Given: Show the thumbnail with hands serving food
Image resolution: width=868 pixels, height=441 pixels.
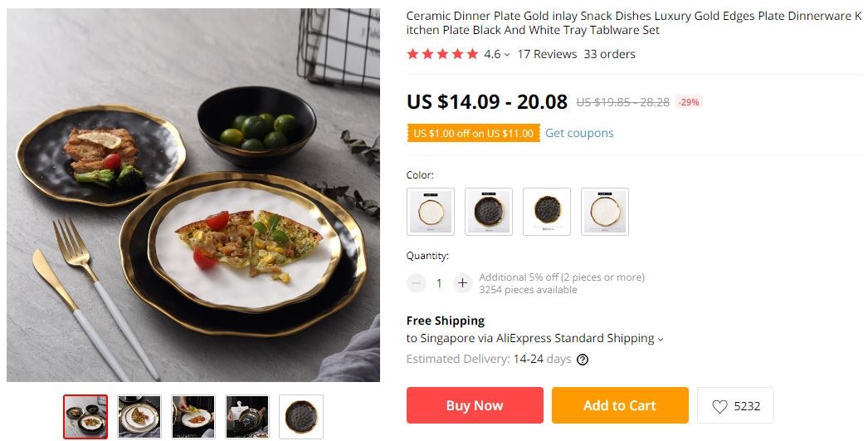Looking at the screenshot, I should tap(193, 416).
